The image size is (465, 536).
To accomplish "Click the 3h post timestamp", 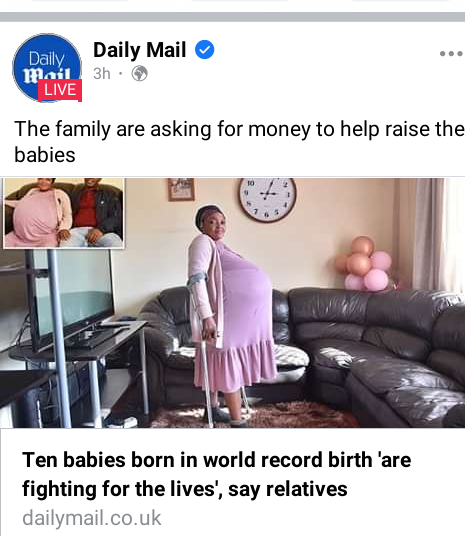I will pyautogui.click(x=102, y=73).
